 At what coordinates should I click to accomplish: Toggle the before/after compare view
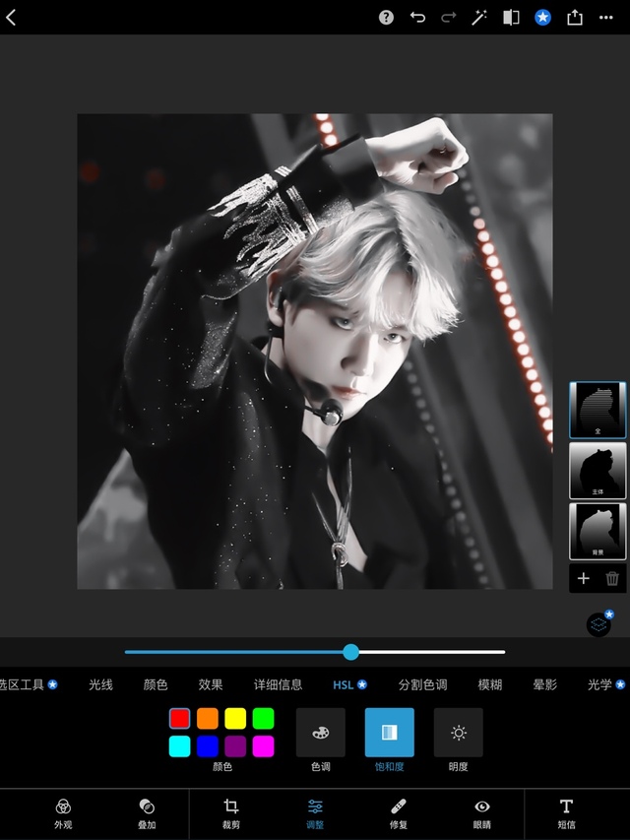[511, 18]
